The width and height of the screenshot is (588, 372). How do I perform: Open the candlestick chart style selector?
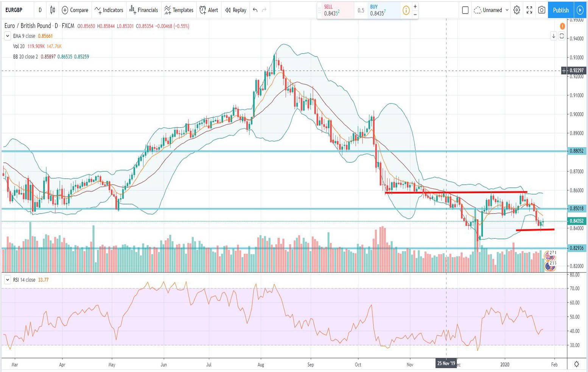coord(53,10)
